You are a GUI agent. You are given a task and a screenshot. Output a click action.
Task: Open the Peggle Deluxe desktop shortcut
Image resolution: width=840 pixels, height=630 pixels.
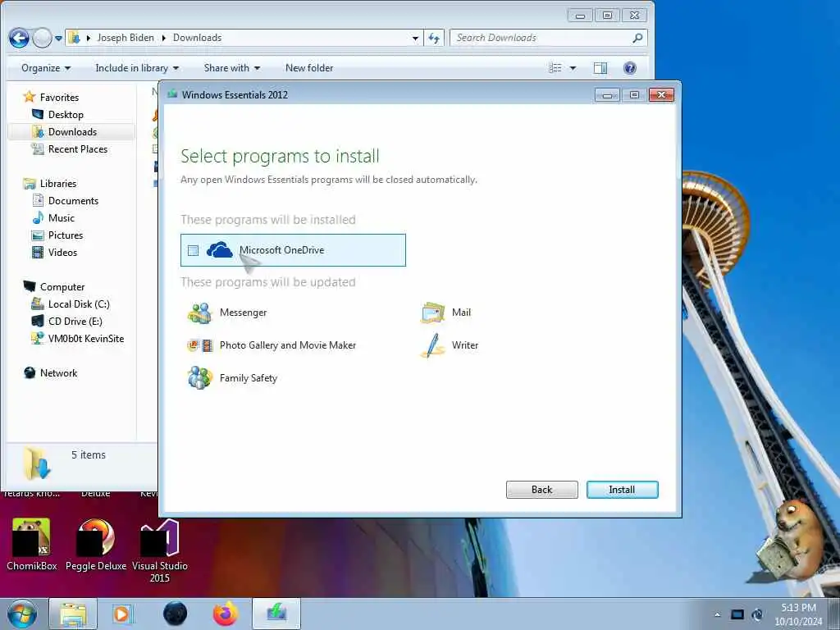pos(96,545)
